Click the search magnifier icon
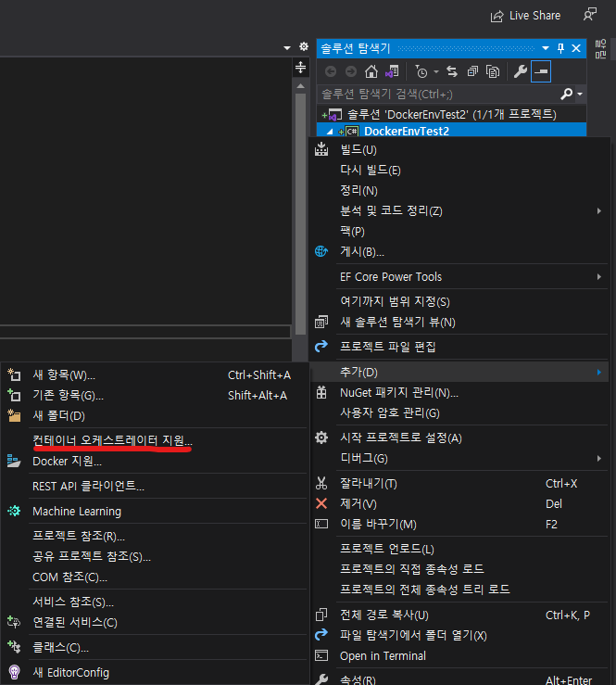Image resolution: width=616 pixels, height=685 pixels. point(567,94)
